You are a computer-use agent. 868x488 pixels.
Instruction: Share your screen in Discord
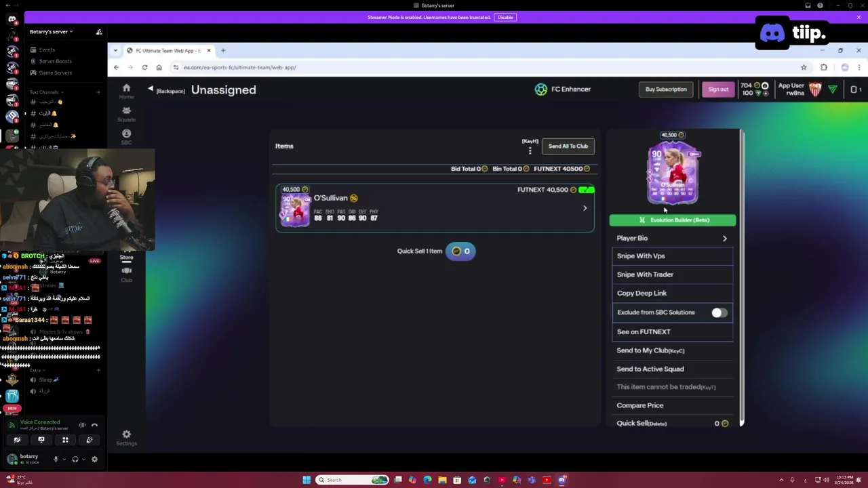click(41, 440)
